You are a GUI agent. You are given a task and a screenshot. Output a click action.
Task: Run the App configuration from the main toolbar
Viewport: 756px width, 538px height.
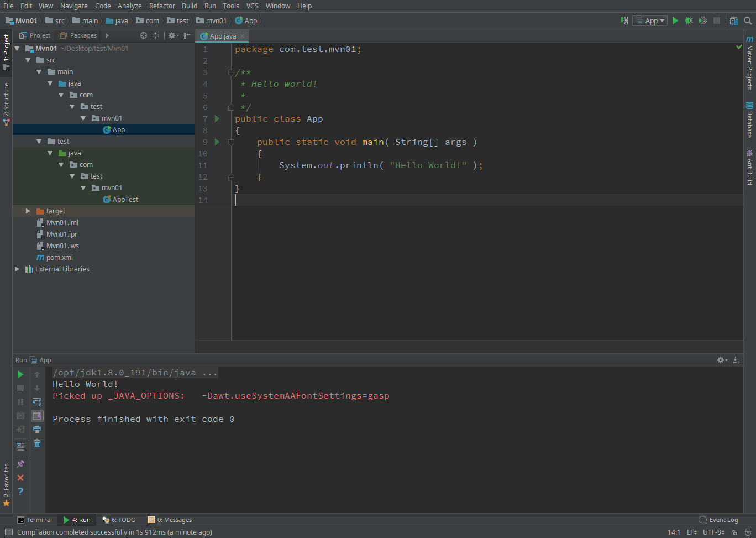[675, 20]
